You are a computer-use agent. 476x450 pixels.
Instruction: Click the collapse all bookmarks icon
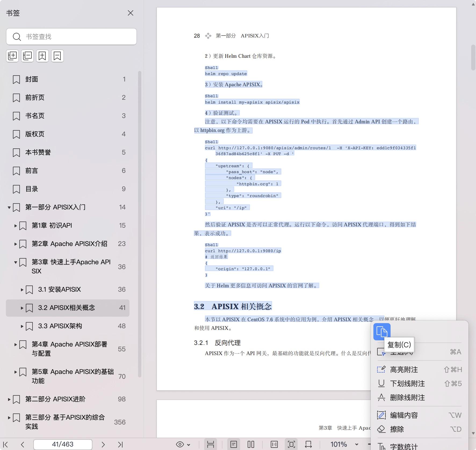point(27,56)
